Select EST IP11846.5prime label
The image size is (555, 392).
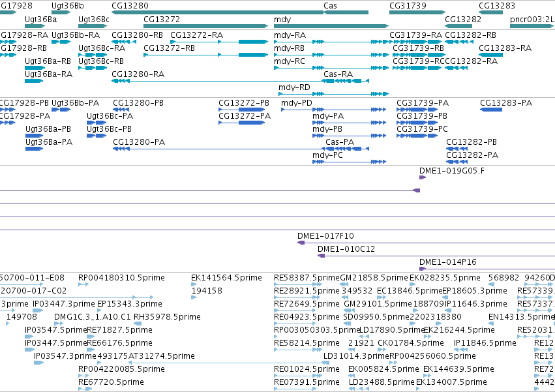click(x=485, y=343)
